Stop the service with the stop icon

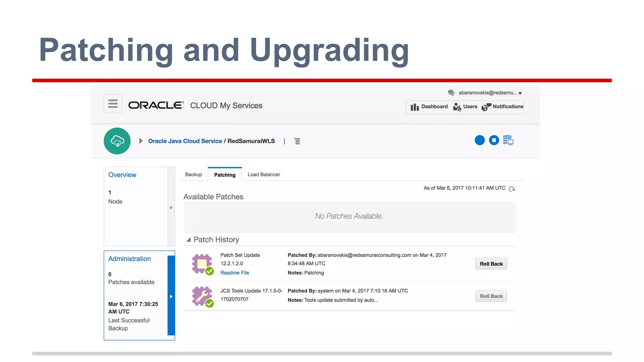[x=494, y=140]
